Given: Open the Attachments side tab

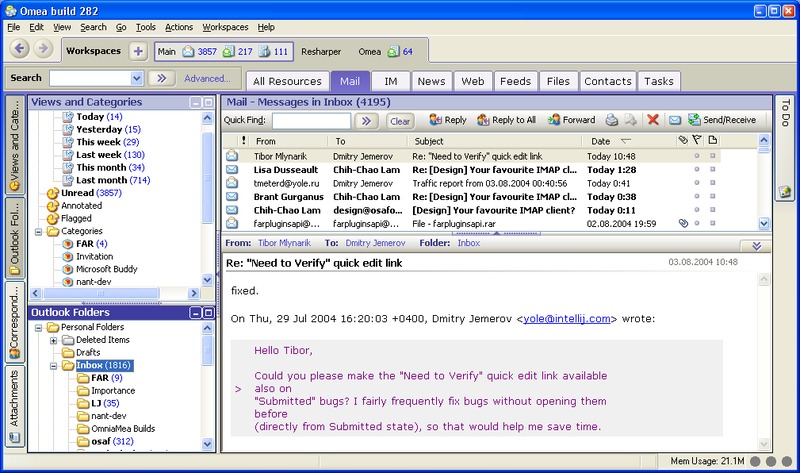Looking at the screenshot, I should [x=14, y=407].
